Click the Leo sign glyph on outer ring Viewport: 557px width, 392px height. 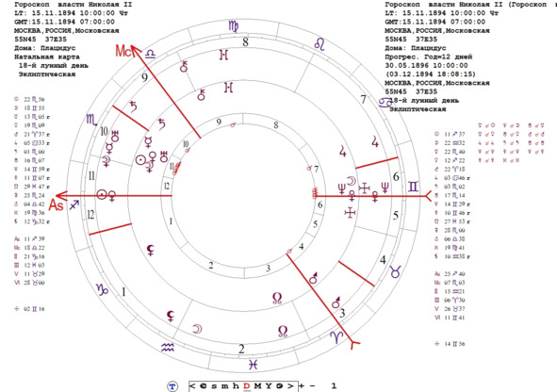point(319,44)
